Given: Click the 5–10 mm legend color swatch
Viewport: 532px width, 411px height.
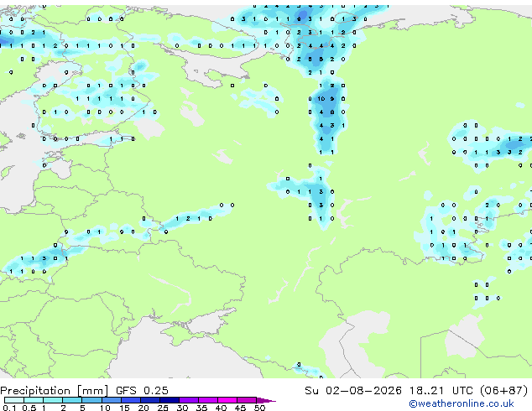Looking at the screenshot, I should 91,400.
